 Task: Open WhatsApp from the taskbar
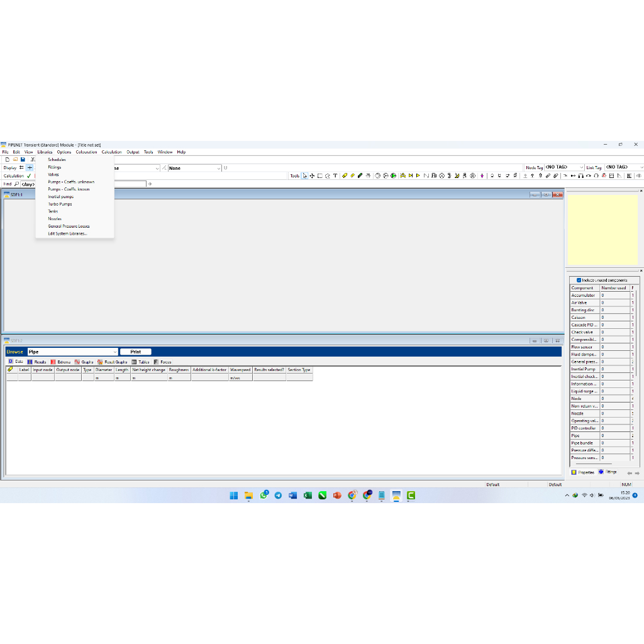[x=264, y=496]
